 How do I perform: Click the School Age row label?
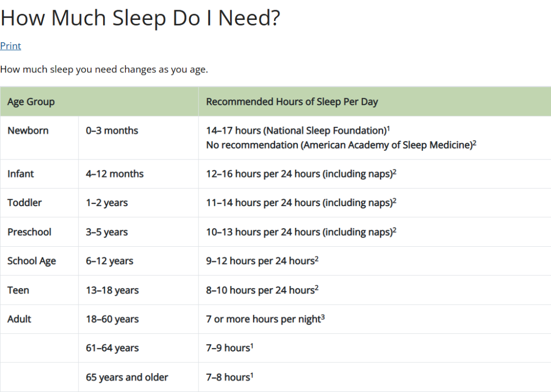32,260
